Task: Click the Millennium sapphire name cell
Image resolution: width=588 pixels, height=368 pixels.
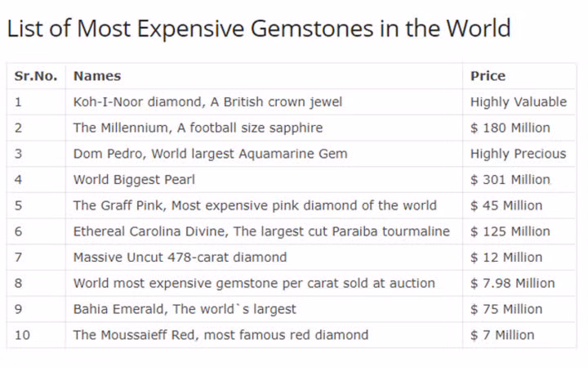Action: pos(198,128)
